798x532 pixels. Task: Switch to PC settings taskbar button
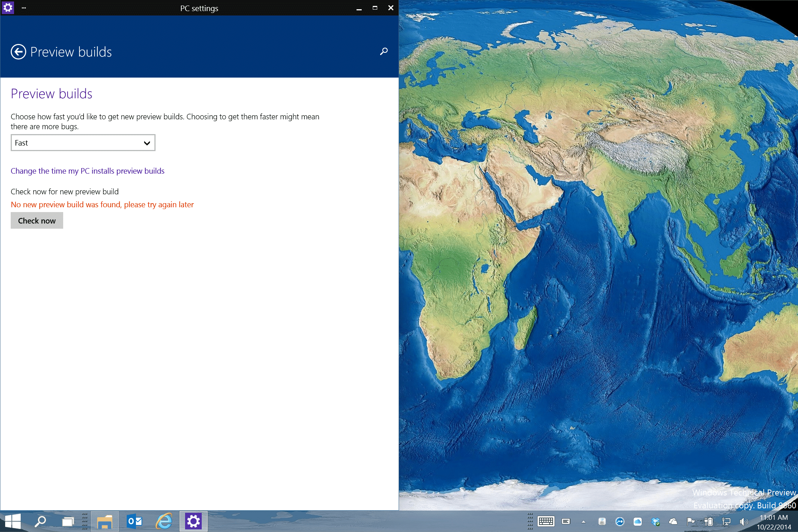point(193,521)
